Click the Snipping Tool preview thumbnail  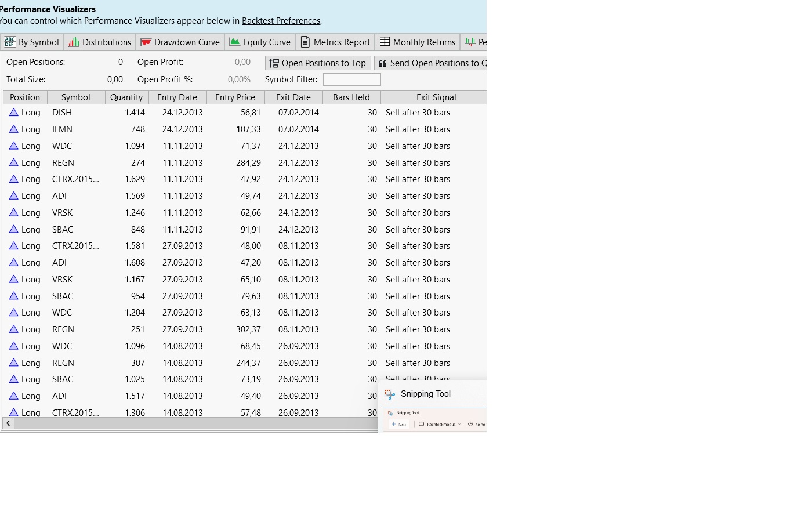[435, 420]
